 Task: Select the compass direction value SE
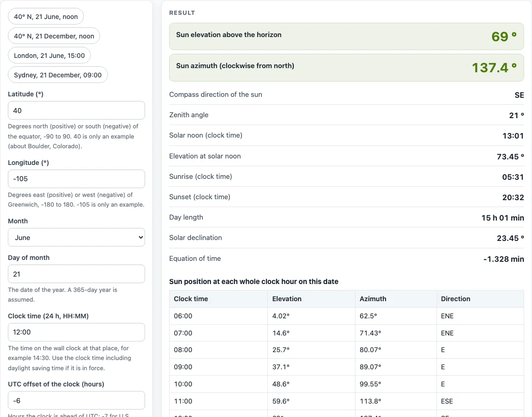click(x=519, y=95)
